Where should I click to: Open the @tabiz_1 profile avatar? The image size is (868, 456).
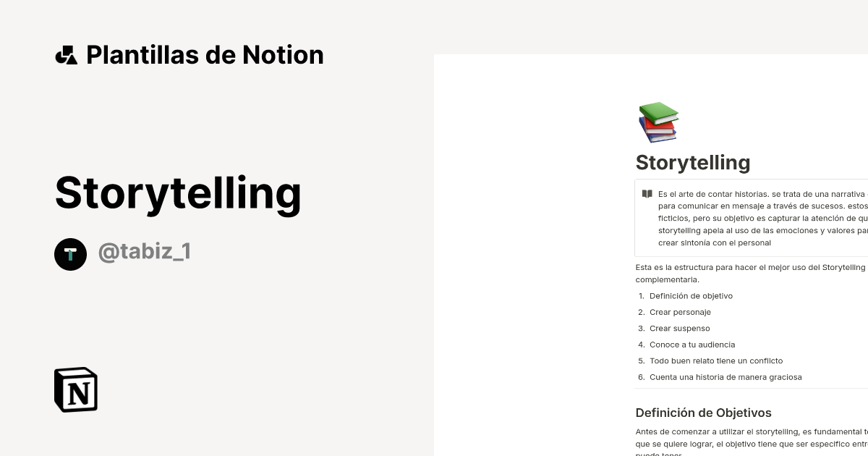click(70, 254)
